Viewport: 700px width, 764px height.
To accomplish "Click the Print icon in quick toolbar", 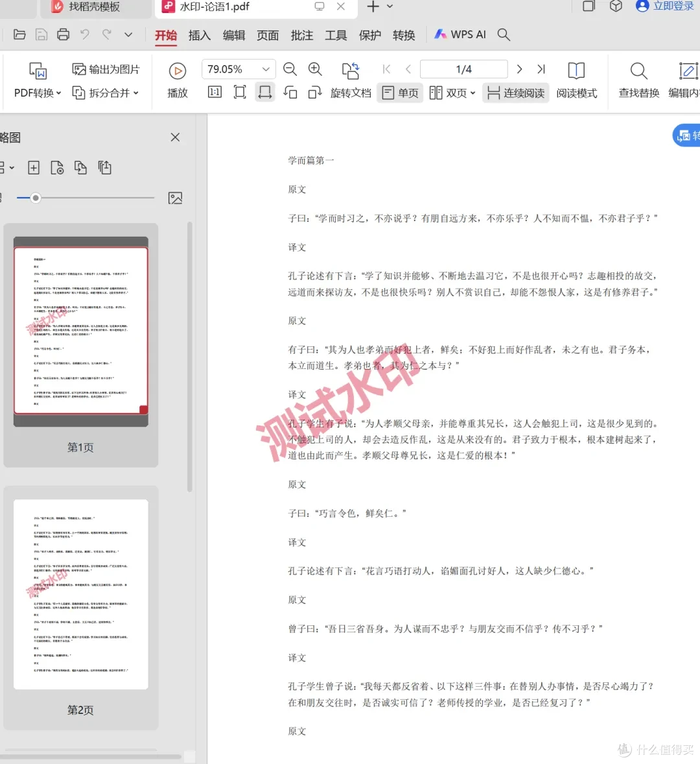I will pyautogui.click(x=63, y=34).
